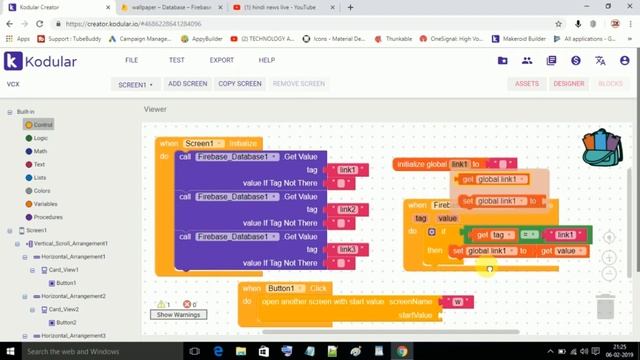Click the Kodular logo
Viewport: 640px width, 360px height.
click(40, 61)
